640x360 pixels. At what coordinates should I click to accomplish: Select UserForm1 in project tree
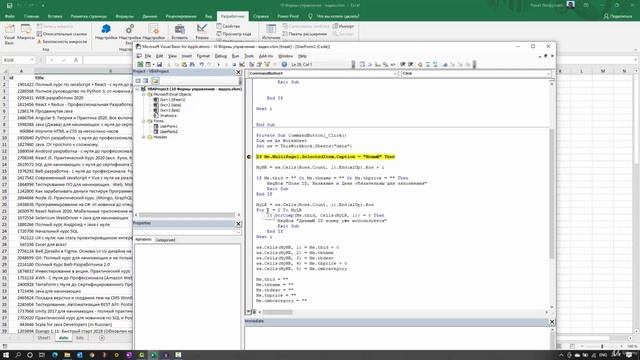[169, 127]
